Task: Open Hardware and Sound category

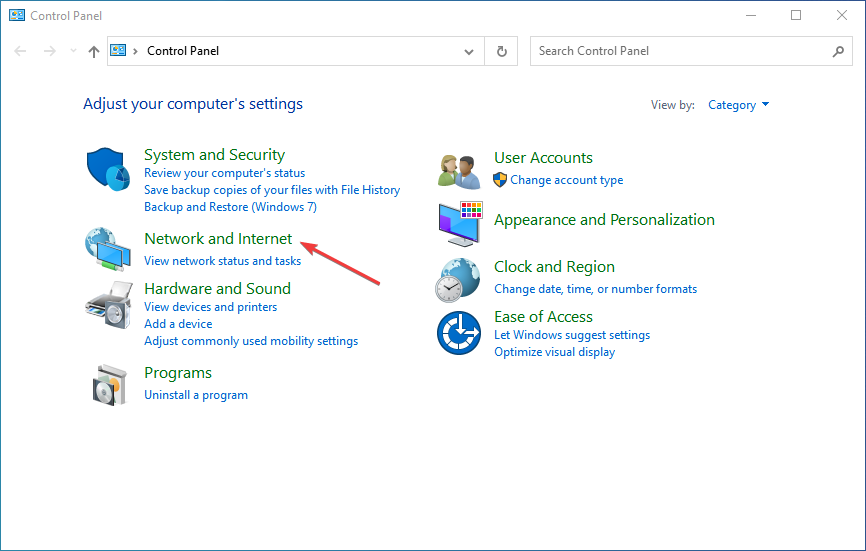Action: click(217, 289)
